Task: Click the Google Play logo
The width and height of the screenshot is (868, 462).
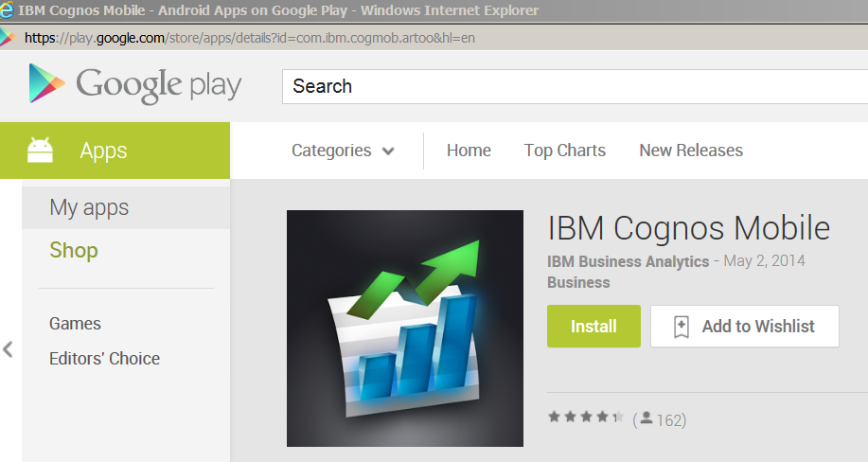Action: point(135,84)
